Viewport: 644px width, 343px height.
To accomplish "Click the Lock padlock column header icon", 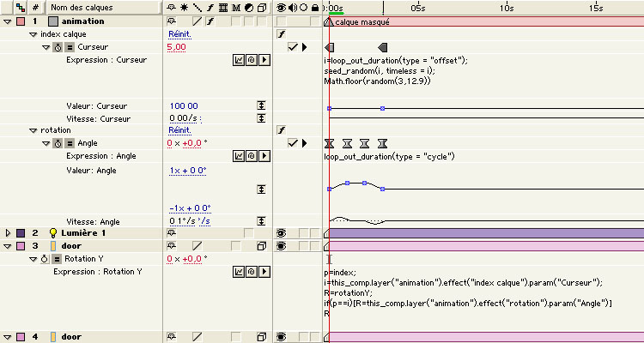I will coord(315,8).
